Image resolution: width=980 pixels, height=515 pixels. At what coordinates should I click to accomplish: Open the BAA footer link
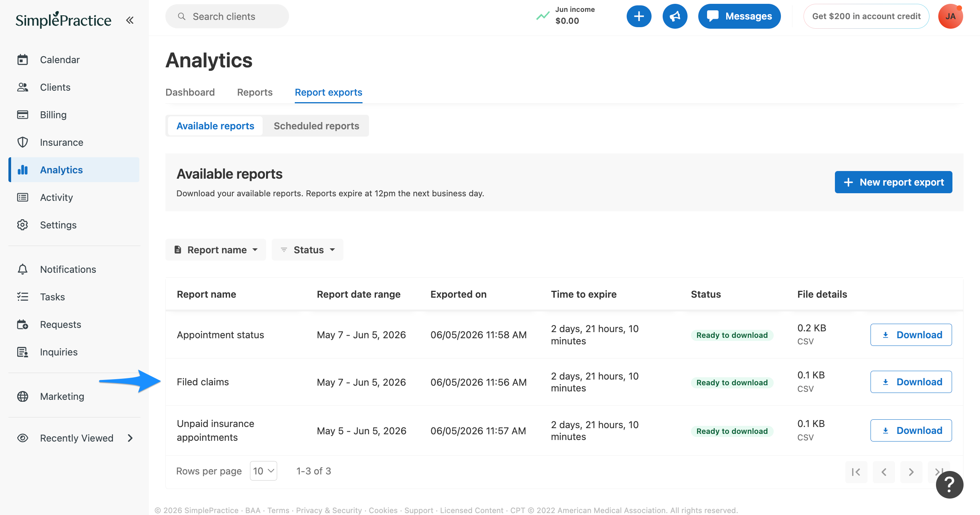253,510
